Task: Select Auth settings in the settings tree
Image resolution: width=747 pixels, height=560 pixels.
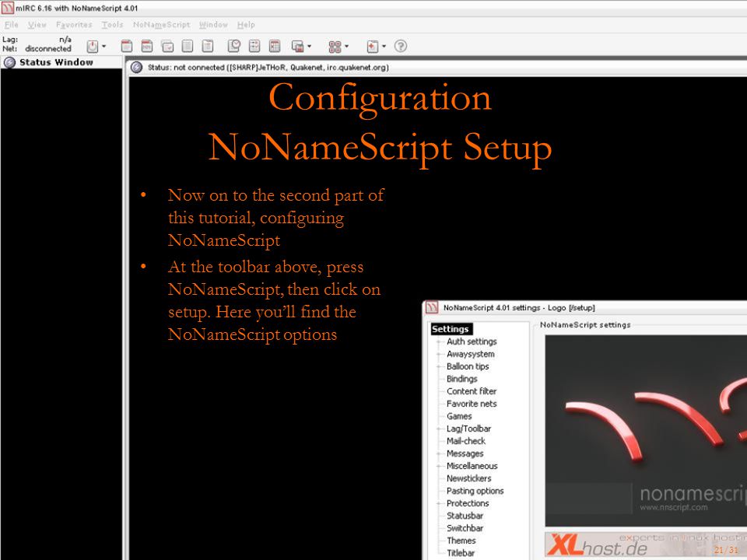Action: point(472,341)
